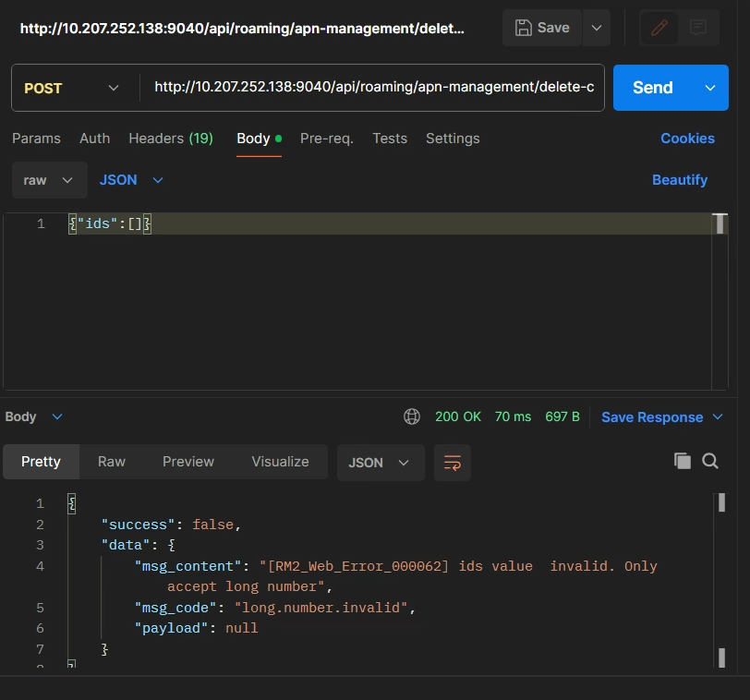
Task: Click the Save button
Action: coord(542,28)
